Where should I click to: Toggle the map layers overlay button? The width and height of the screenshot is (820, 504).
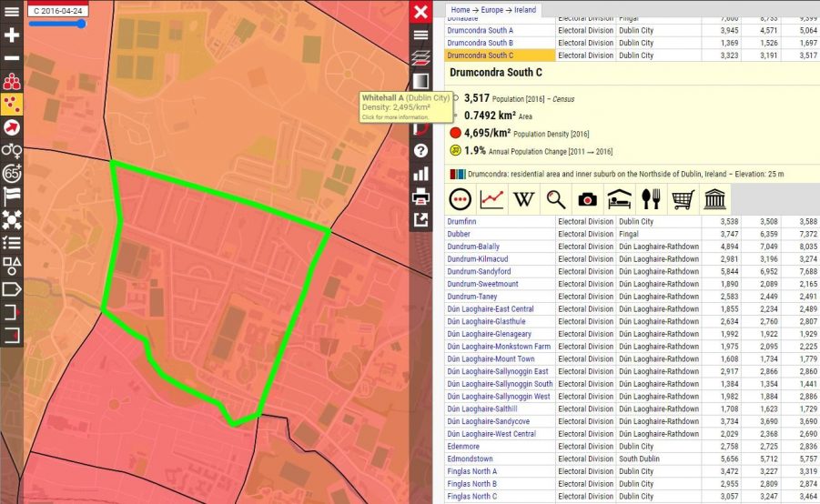tap(420, 58)
